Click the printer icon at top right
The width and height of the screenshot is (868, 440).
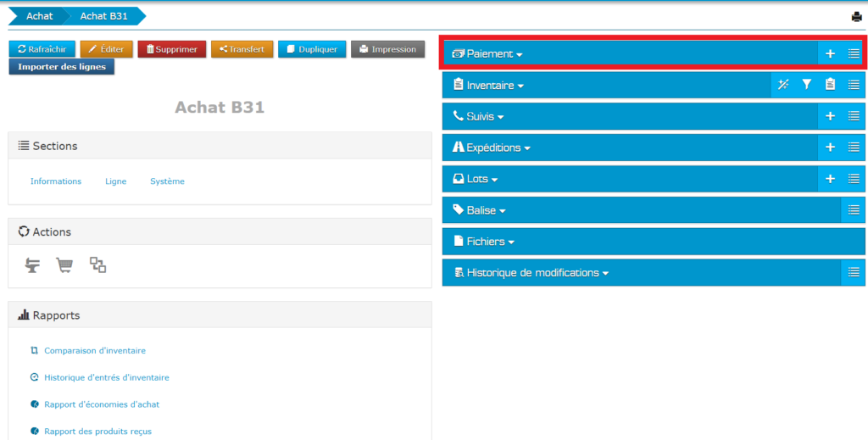856,17
